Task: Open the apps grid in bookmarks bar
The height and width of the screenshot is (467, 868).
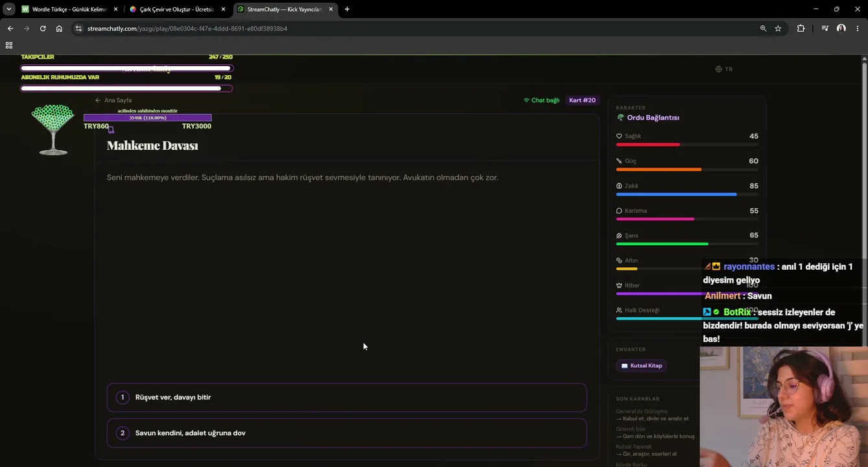Action: point(9,45)
